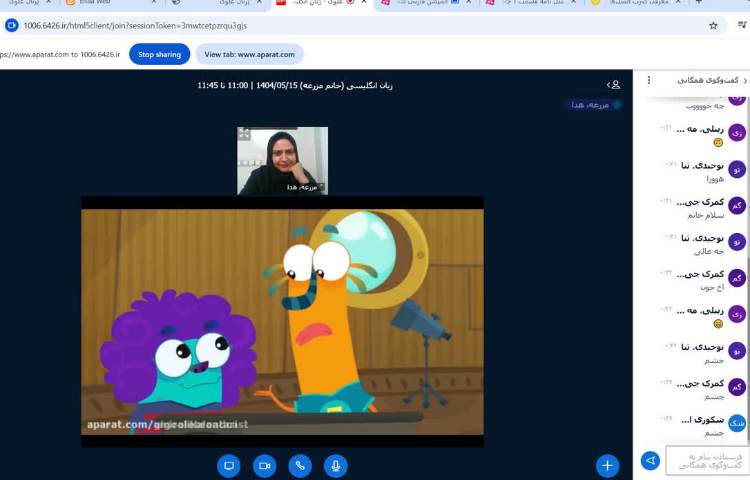Toggle the webcam sharing button
The image size is (750, 480).
[x=264, y=465]
